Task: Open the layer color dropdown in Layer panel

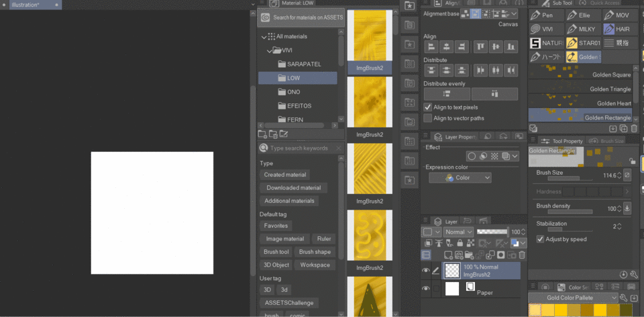Action: [x=519, y=243]
